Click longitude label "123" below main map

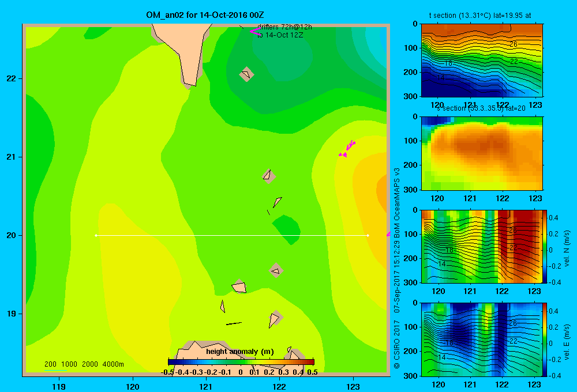(x=353, y=386)
